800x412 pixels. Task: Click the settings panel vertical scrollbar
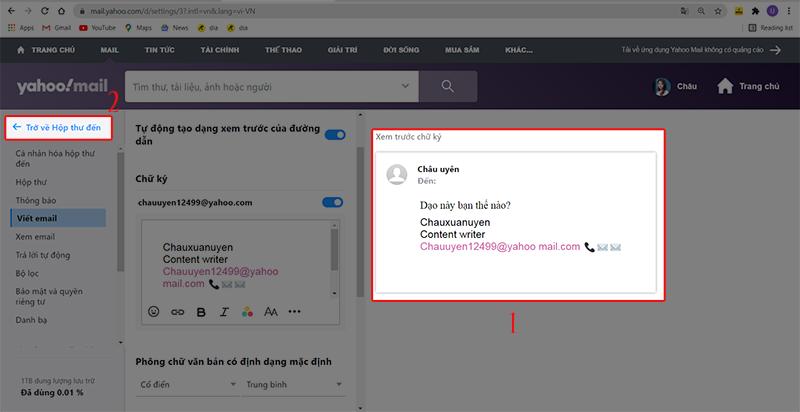[360, 223]
